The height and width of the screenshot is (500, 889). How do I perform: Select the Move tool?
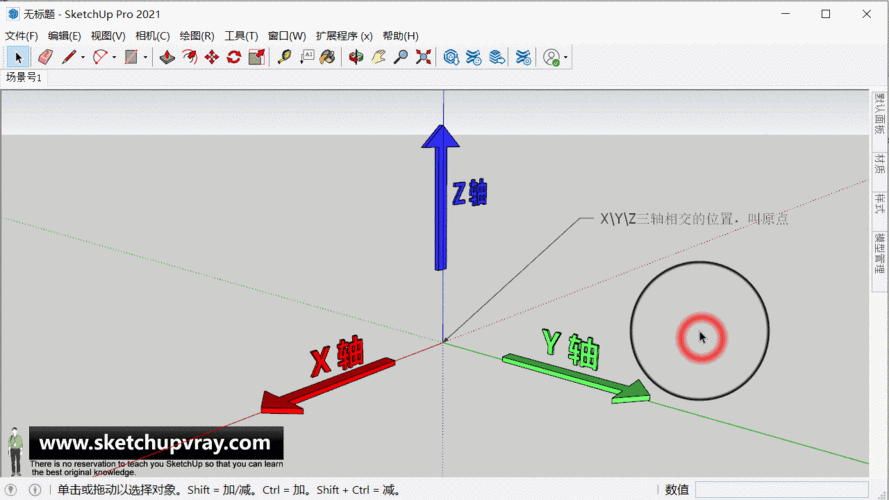(x=211, y=57)
